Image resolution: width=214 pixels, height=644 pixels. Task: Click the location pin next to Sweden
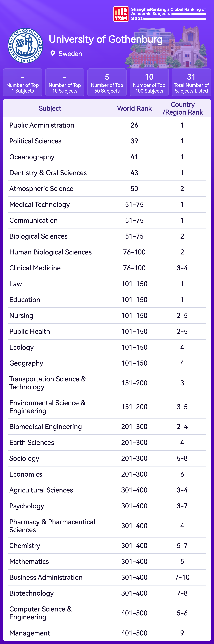53,53
